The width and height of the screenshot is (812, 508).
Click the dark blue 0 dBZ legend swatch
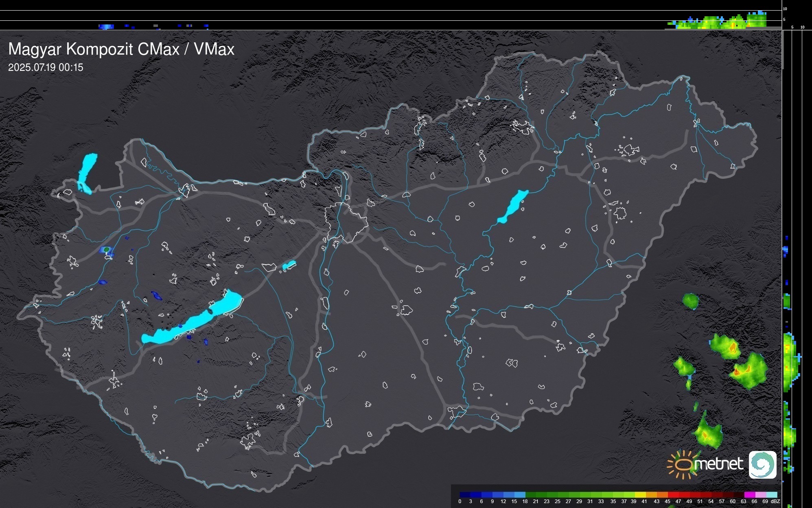465,495
